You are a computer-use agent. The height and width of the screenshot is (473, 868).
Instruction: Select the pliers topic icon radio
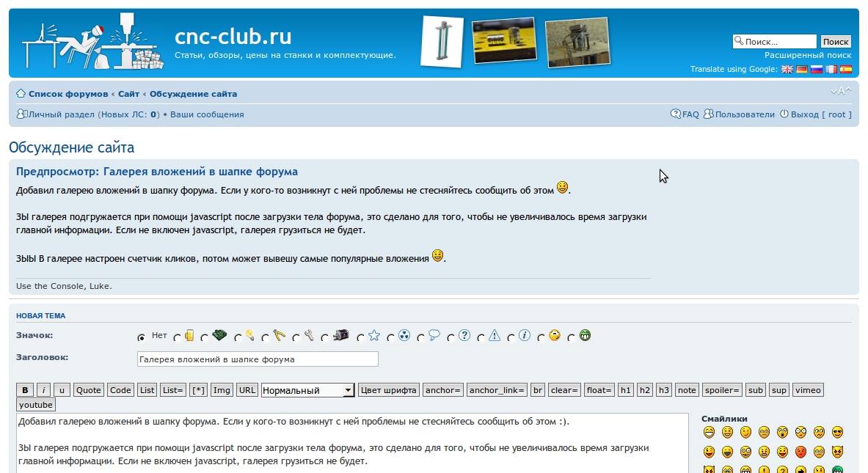266,337
